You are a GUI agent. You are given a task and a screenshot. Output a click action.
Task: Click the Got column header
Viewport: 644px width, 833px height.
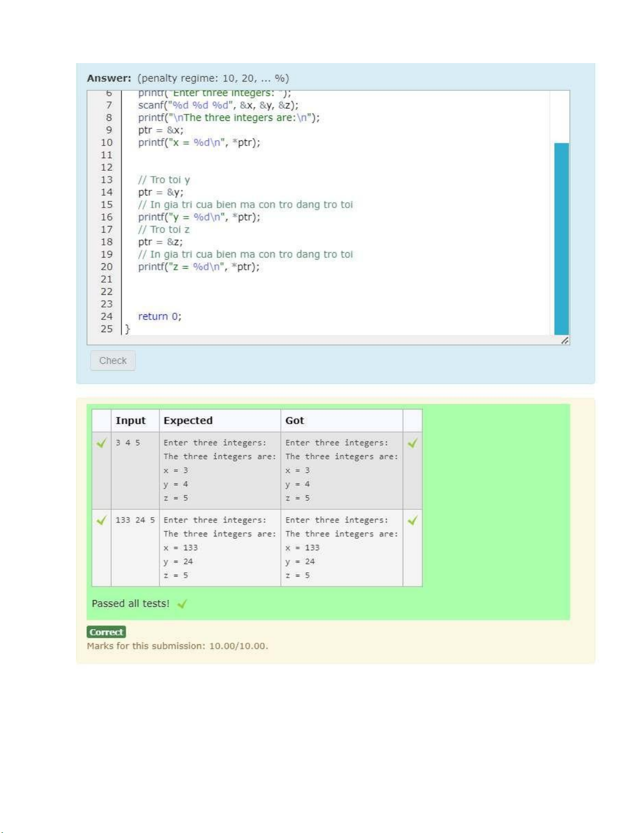295,420
